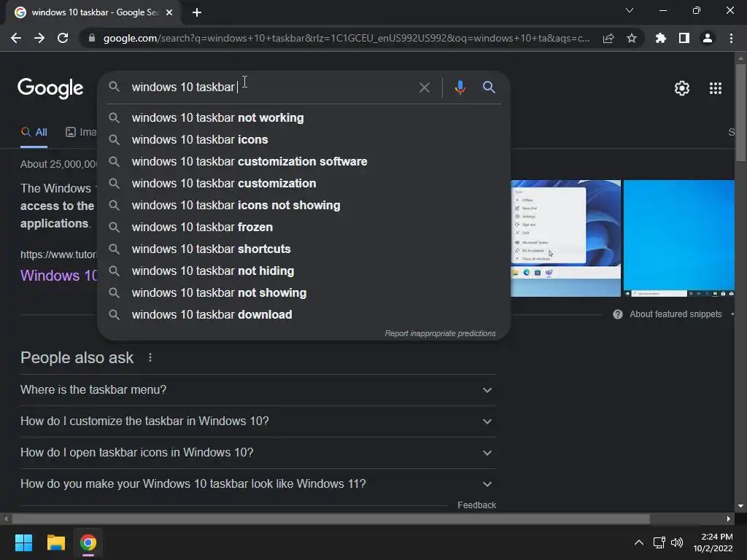Select suggestion 'windows 10 taskbar icons'
This screenshot has width=747, height=560.
pos(303,139)
